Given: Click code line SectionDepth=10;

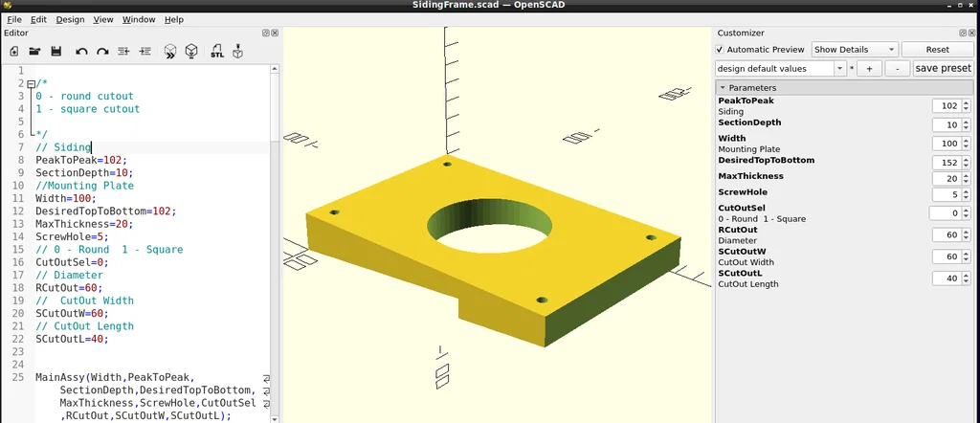Looking at the screenshot, I should 84,172.
